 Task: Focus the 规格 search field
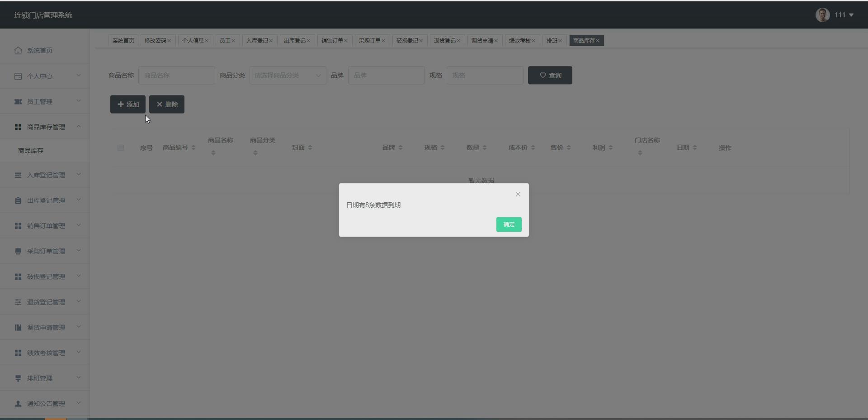click(485, 75)
